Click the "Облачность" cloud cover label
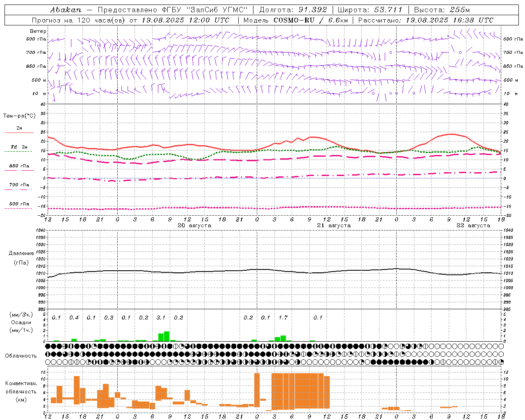Viewport: 525px width, 420px height. pyautogui.click(x=21, y=356)
